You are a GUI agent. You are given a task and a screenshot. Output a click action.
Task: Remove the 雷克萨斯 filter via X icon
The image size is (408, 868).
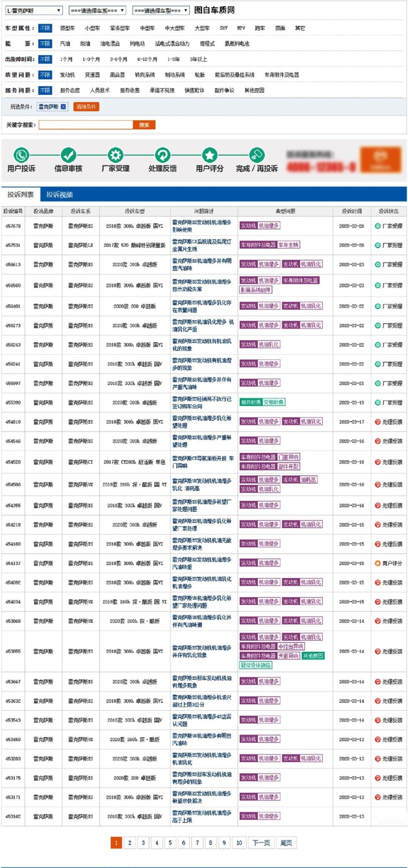[63, 107]
